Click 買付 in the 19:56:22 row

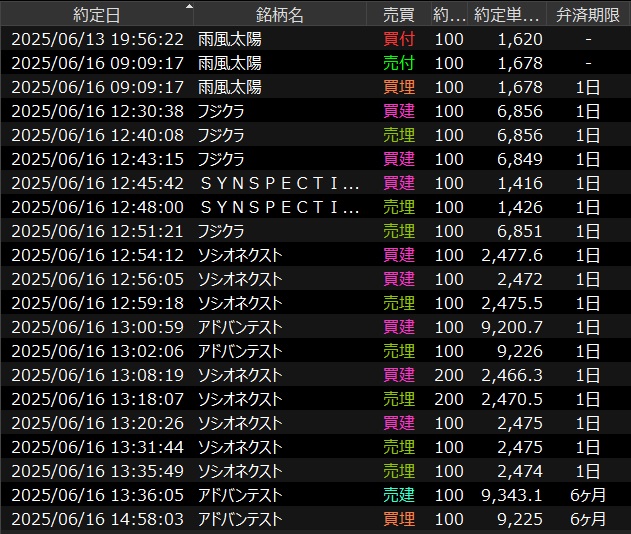click(398, 39)
